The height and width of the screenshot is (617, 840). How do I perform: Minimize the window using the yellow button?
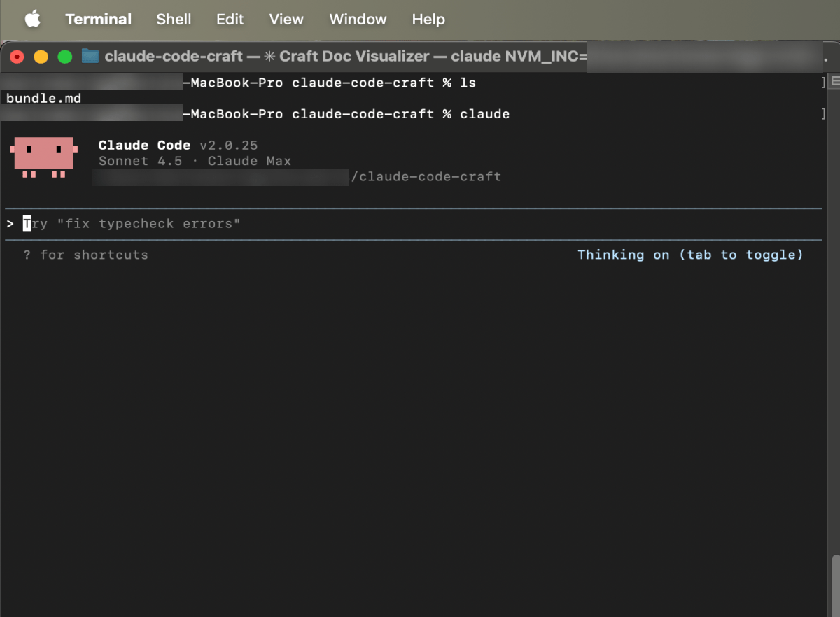(x=41, y=57)
